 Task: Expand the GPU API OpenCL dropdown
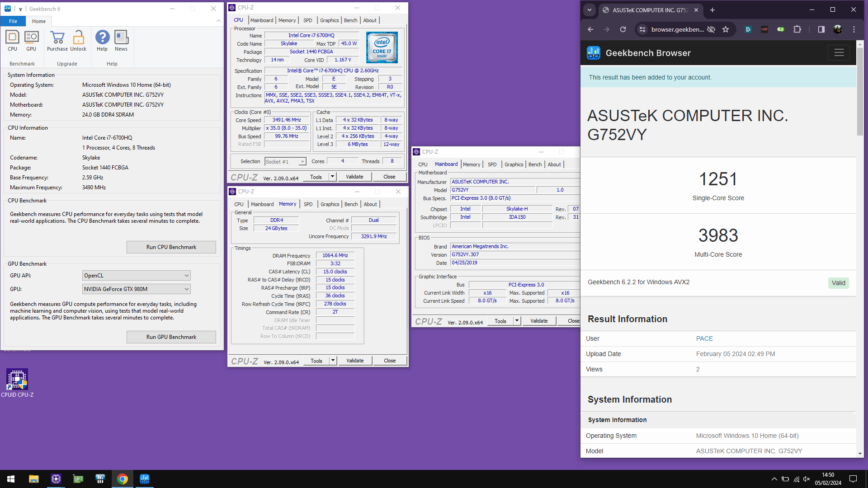[137, 276]
